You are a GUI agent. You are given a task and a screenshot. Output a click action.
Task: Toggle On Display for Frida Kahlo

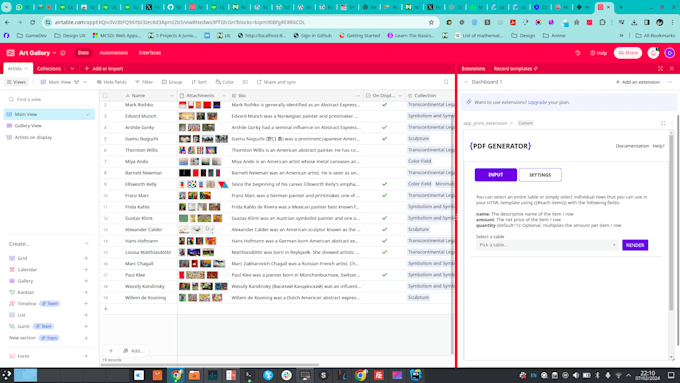(x=384, y=207)
